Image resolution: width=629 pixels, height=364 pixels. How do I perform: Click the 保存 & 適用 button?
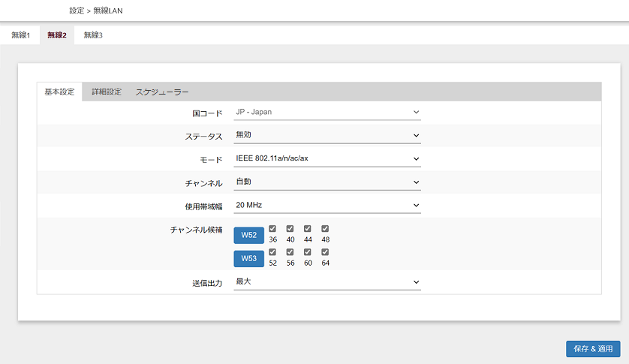tap(593, 349)
